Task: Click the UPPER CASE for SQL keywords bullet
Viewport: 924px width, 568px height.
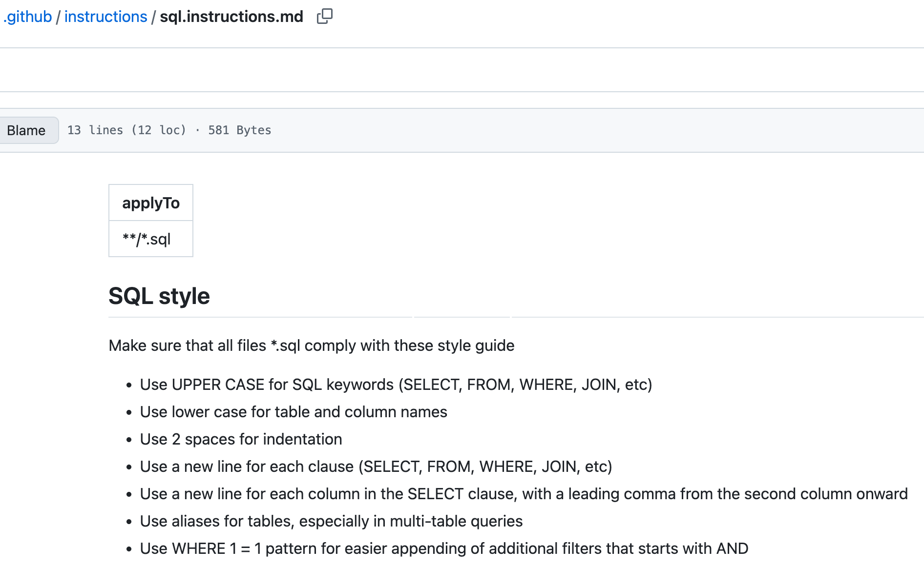Action: coord(396,385)
